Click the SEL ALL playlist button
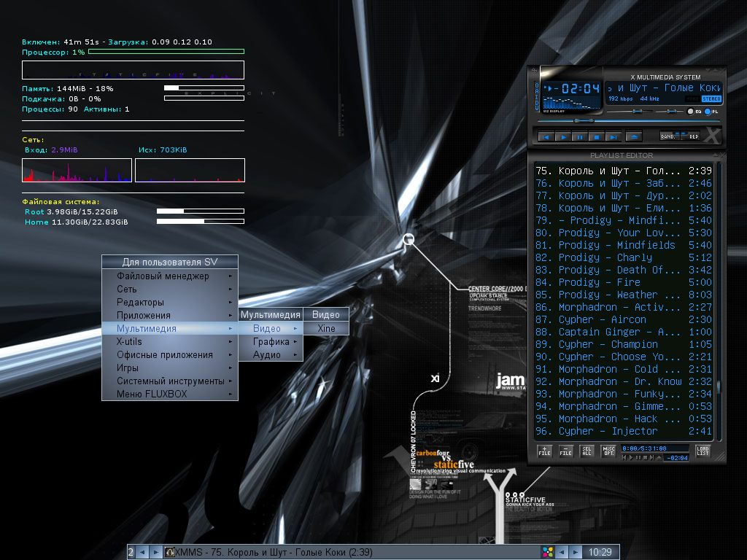This screenshot has width=747, height=560. coord(587,451)
